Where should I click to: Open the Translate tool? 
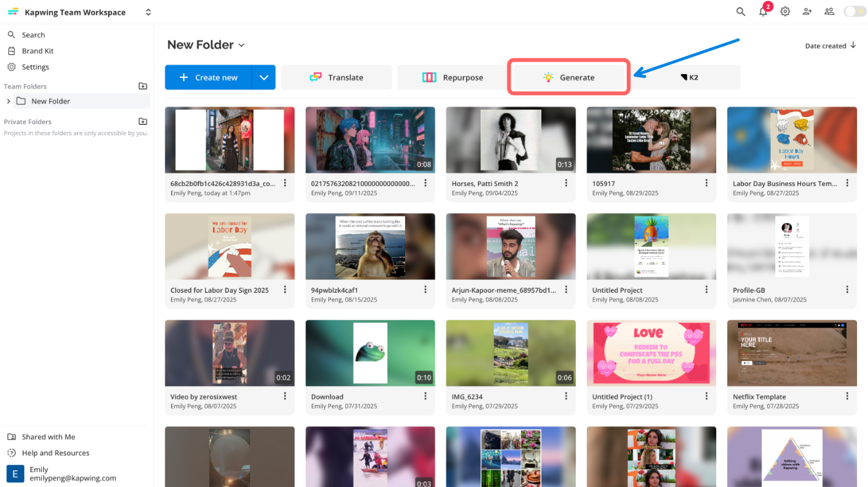(x=336, y=77)
